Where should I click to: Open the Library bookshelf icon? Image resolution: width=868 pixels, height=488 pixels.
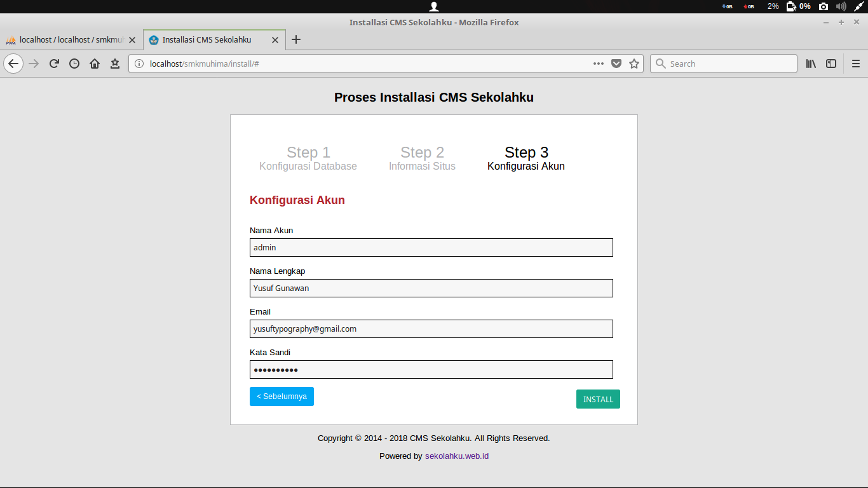(x=811, y=64)
